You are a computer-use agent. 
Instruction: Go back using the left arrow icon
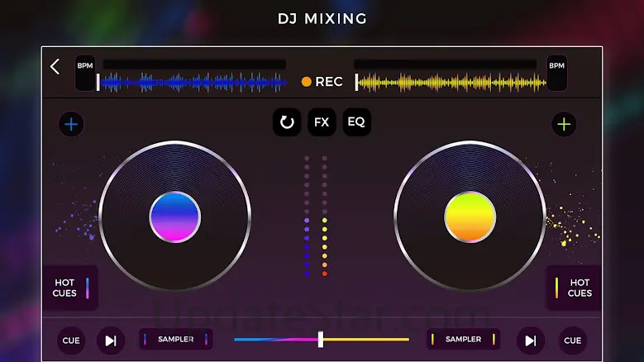pyautogui.click(x=55, y=67)
